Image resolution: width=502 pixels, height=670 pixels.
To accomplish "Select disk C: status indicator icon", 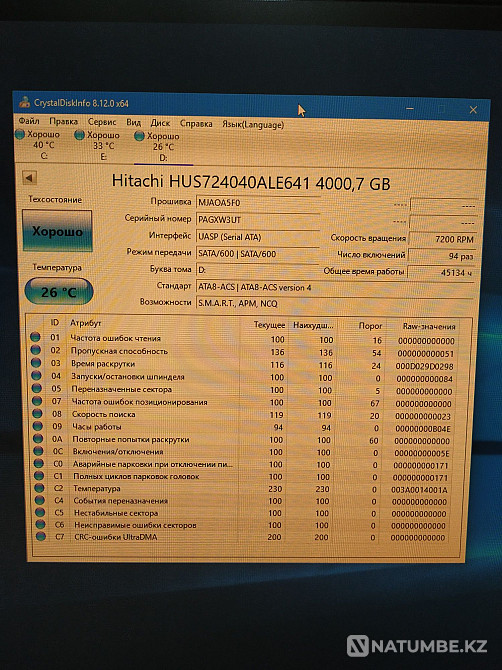I will click(x=20, y=134).
